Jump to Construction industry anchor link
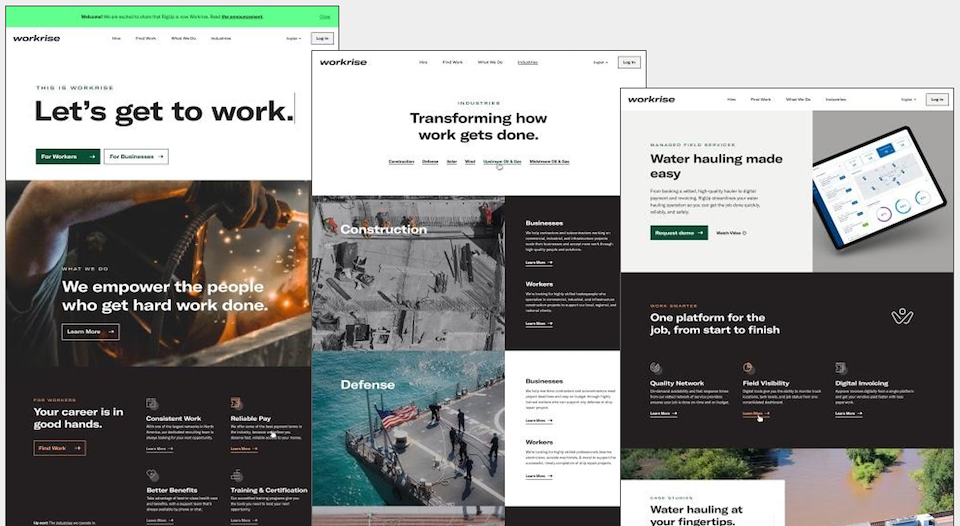This screenshot has height=526, width=960. pyautogui.click(x=401, y=162)
